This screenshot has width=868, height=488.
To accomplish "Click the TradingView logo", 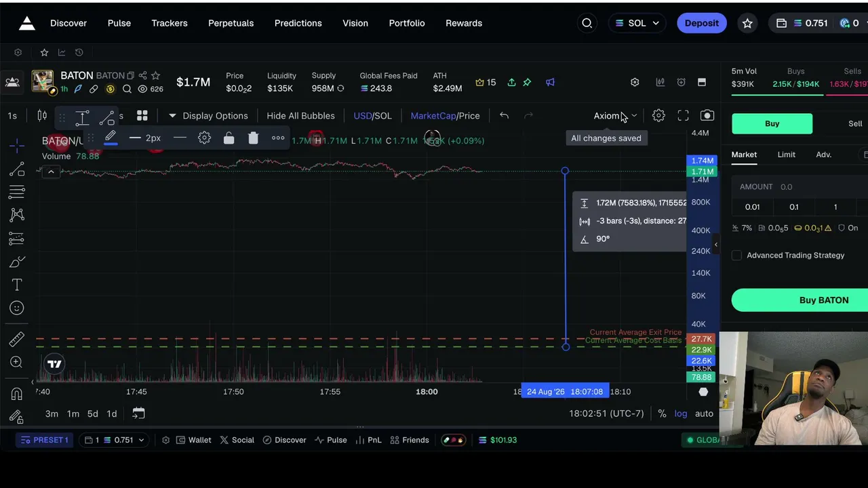I will tap(54, 364).
